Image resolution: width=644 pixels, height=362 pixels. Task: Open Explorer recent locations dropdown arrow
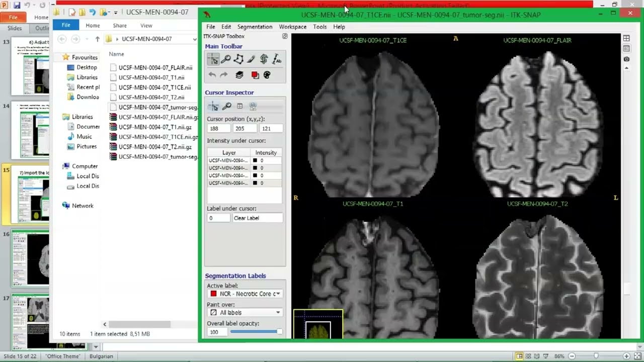pyautogui.click(x=87, y=39)
